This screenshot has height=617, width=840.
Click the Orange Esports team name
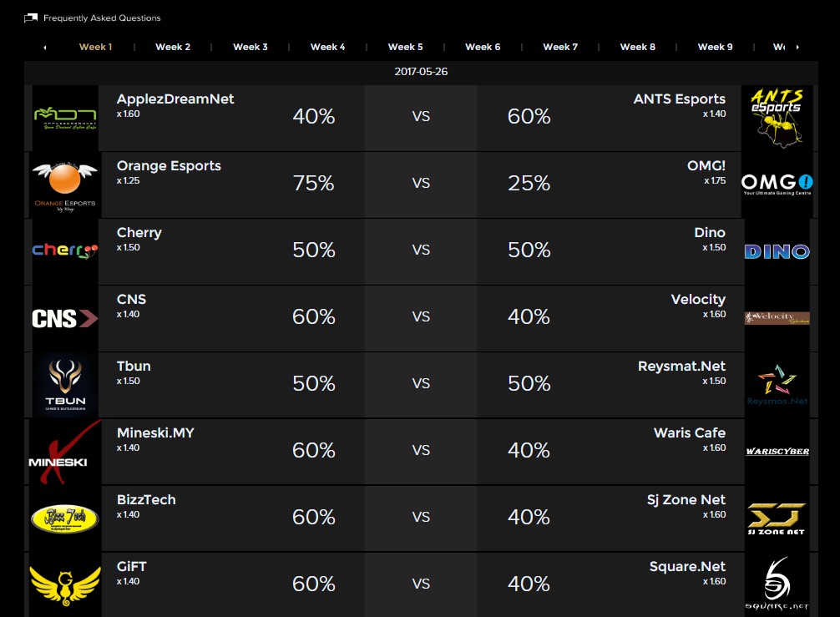(169, 165)
